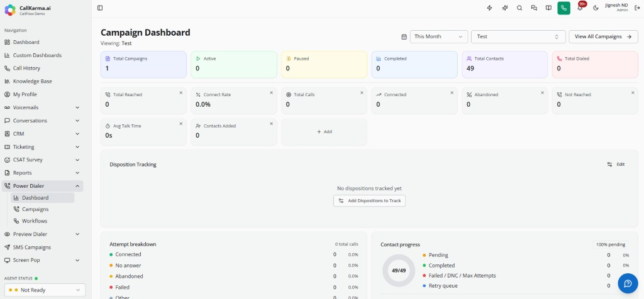The width and height of the screenshot is (644, 299).
Task: Close the Avg Talk Time card
Action: pos(180,124)
